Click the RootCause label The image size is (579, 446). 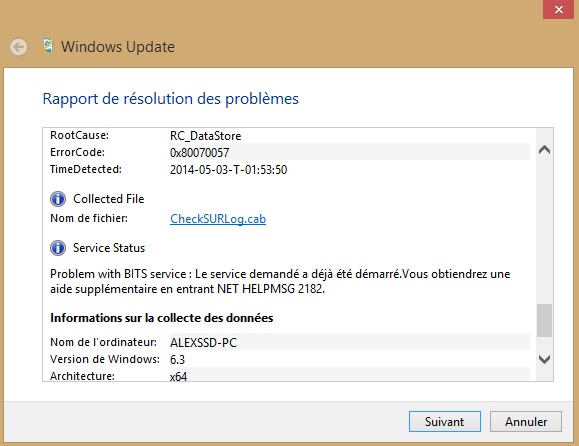[x=79, y=135]
